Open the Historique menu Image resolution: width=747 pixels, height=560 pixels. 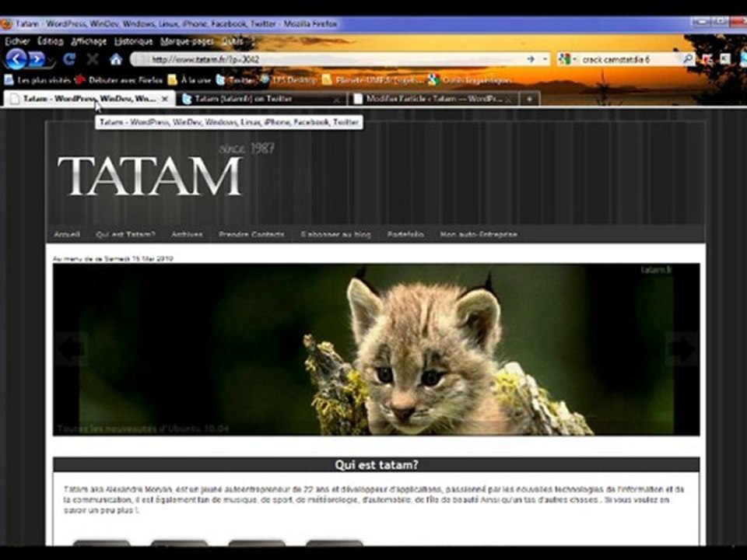click(x=133, y=41)
